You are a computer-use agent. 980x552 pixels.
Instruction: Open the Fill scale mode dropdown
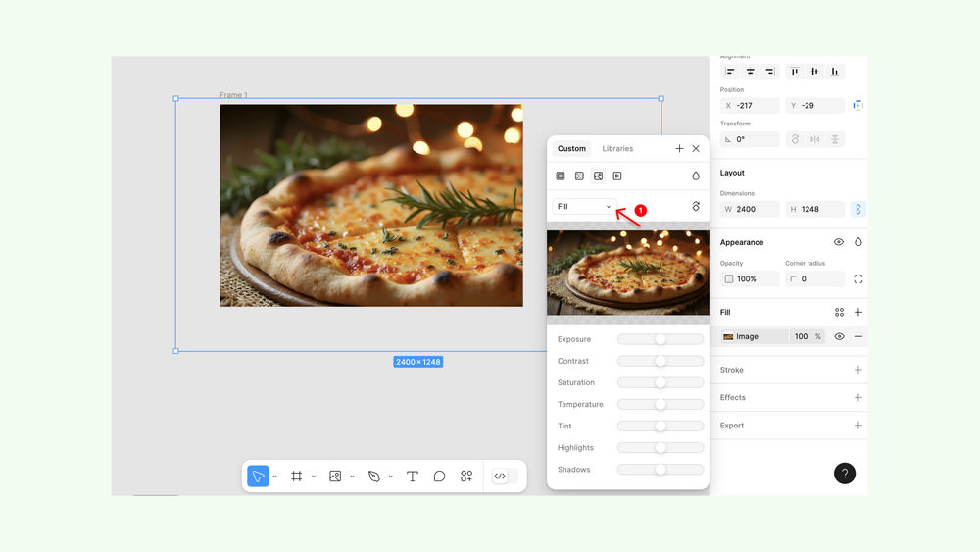(584, 206)
